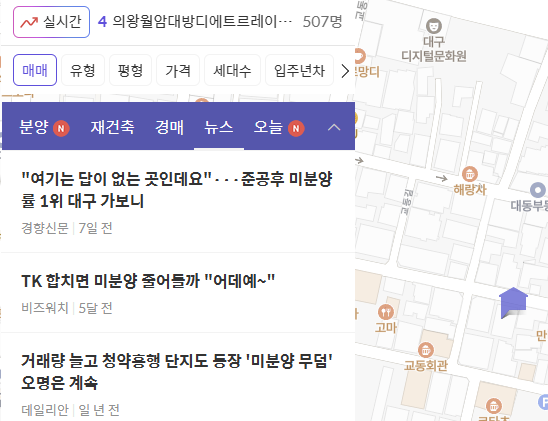Click source text 경향신문 | 7일 전
Screen dimensions: 548x421
(67, 228)
